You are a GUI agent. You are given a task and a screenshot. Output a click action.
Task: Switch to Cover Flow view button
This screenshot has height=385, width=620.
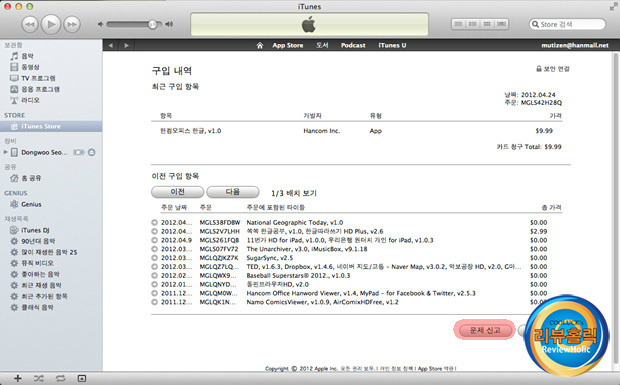point(501,24)
